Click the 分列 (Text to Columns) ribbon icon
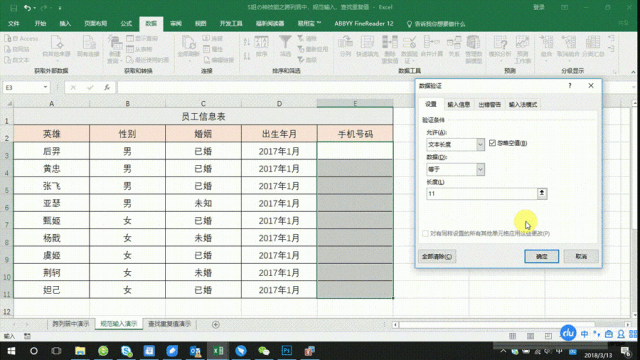This screenshot has width=640, height=360. [x=345, y=46]
